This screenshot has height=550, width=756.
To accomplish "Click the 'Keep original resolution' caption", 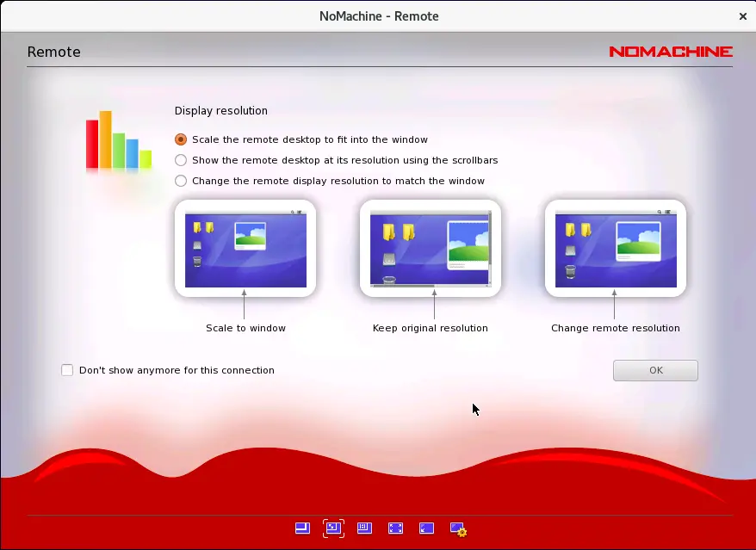I will (x=431, y=328).
